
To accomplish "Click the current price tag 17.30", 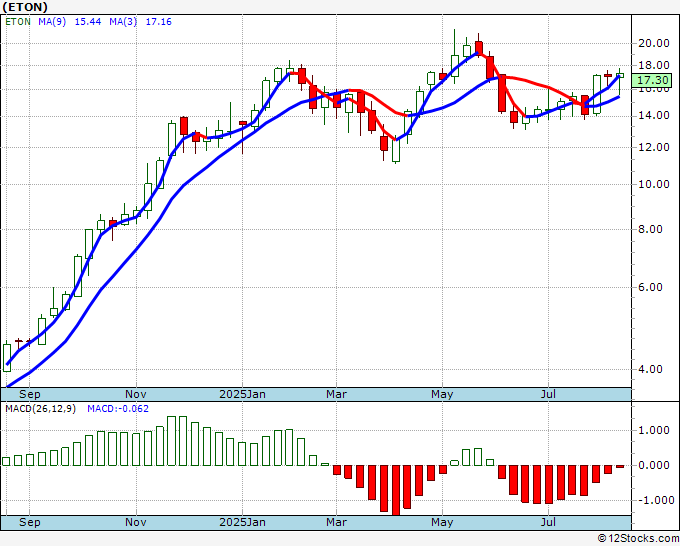I will pyautogui.click(x=652, y=80).
